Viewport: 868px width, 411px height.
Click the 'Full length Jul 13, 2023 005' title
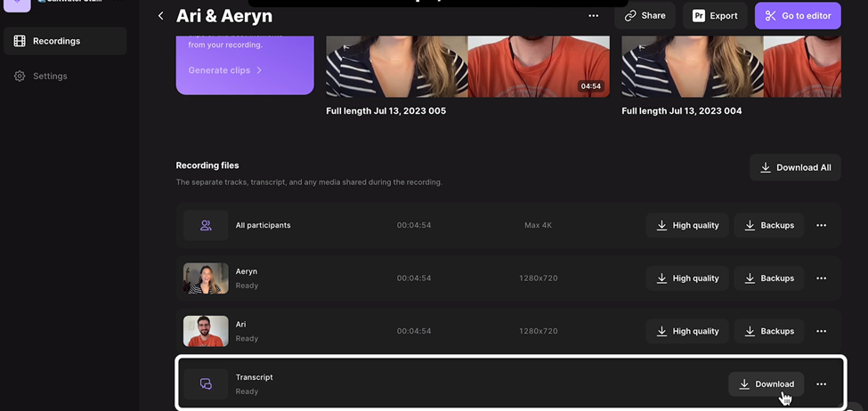(x=385, y=110)
